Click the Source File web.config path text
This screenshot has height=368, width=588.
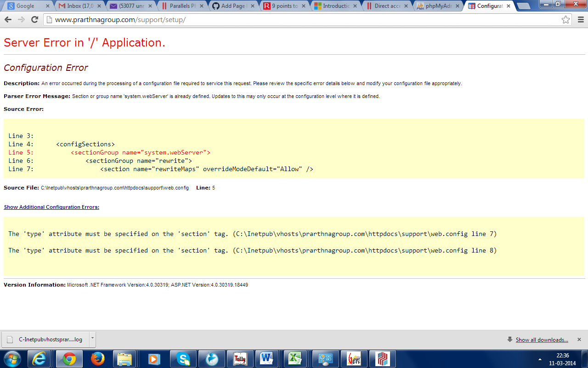[115, 188]
